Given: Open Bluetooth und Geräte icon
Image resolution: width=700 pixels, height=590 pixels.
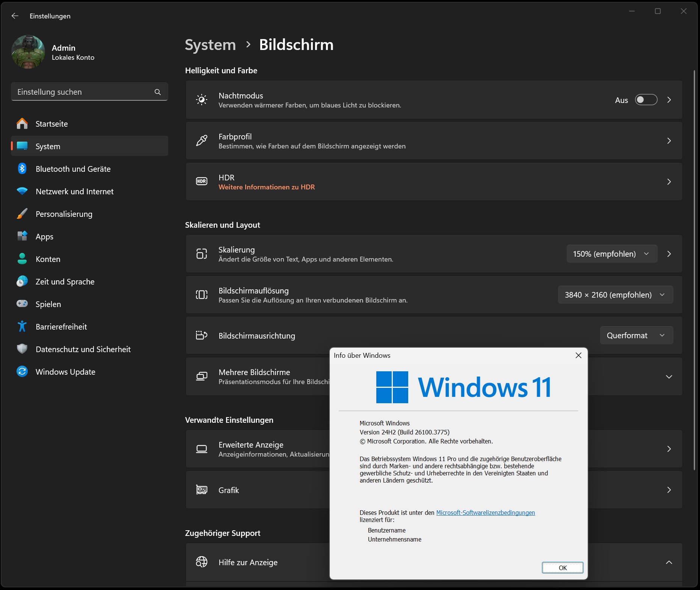Looking at the screenshot, I should [22, 169].
